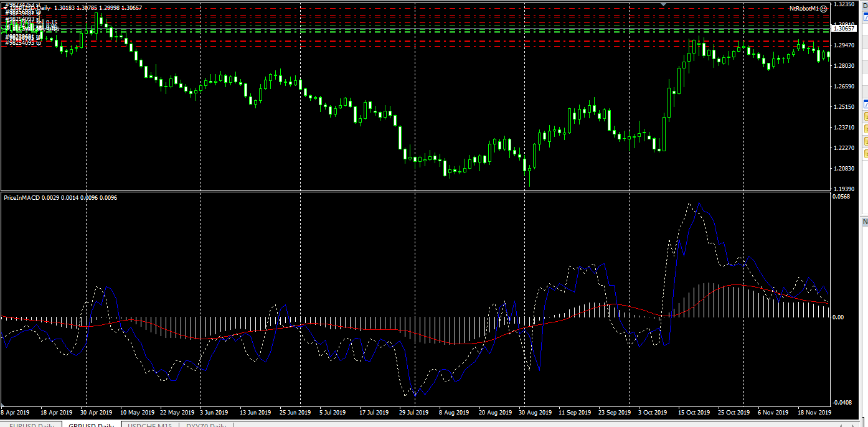Open the dropdown arrow beside GBPUSD Daily title
868x427 pixels.
point(5,8)
